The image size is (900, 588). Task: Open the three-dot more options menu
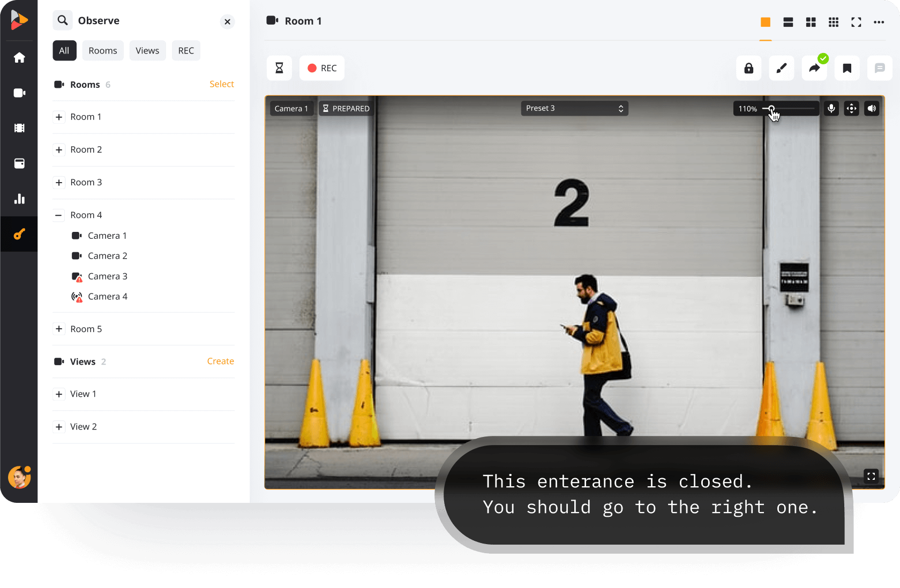[x=878, y=22]
